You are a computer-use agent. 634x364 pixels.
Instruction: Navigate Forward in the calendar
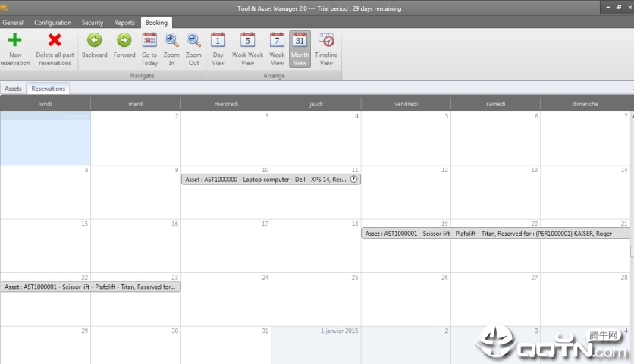124,45
